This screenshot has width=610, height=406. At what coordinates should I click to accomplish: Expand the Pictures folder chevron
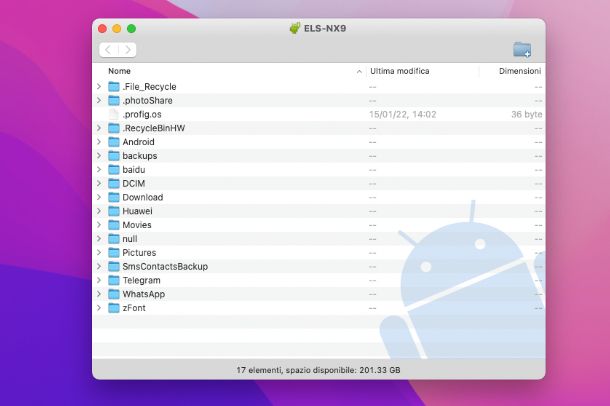tap(99, 252)
